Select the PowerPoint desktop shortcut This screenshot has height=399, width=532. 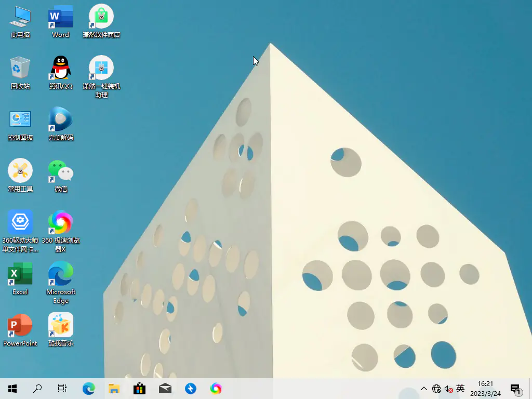20,325
